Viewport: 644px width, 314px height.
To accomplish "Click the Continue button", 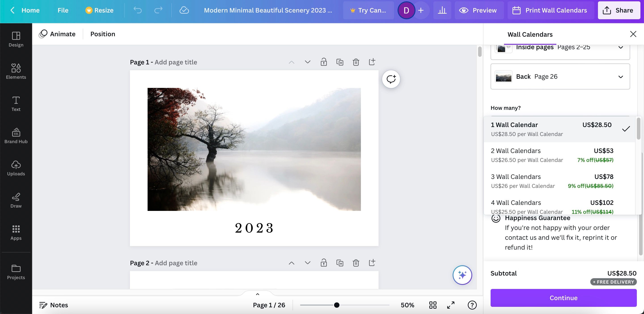I will [563, 298].
